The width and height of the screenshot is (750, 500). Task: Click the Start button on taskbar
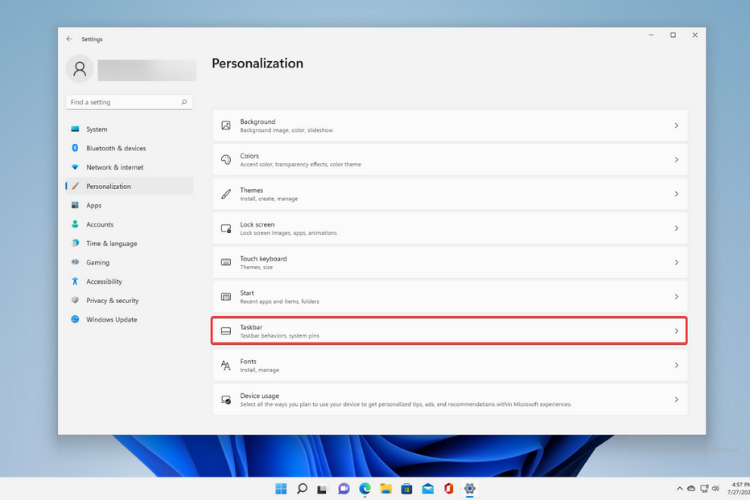tap(281, 488)
